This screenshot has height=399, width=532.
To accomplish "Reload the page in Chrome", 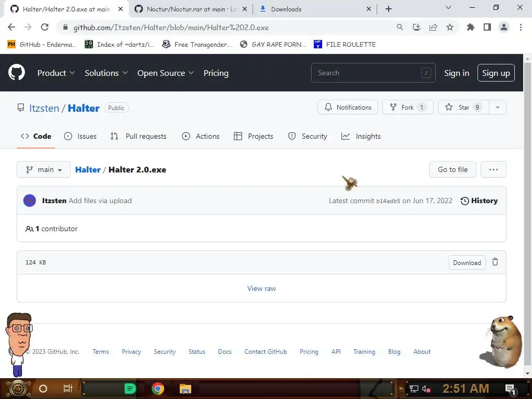I will click(x=45, y=27).
